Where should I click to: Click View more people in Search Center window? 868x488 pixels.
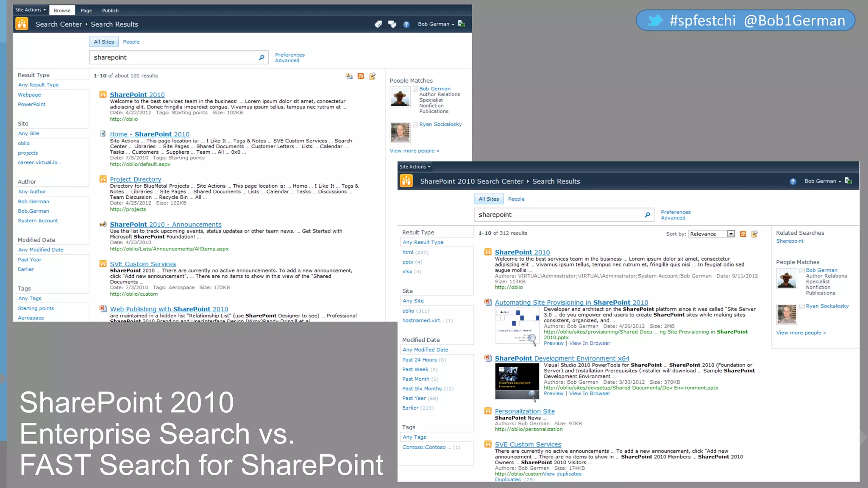415,151
